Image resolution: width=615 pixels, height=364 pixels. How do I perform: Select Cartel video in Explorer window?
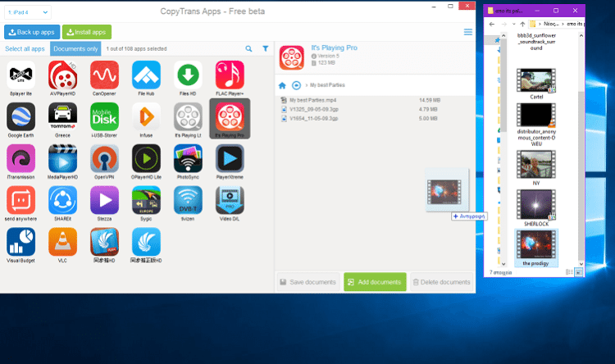click(536, 84)
